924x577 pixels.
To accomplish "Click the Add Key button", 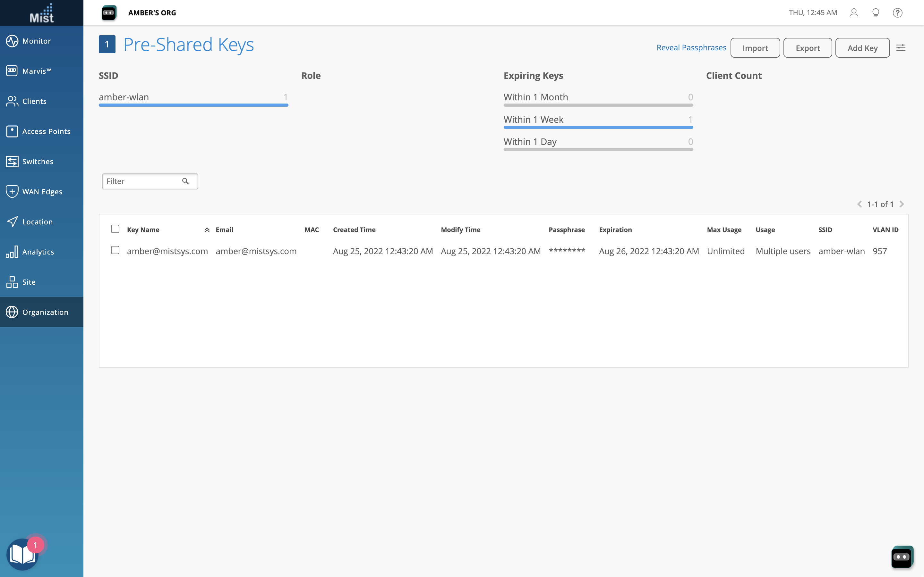I will 862,48.
